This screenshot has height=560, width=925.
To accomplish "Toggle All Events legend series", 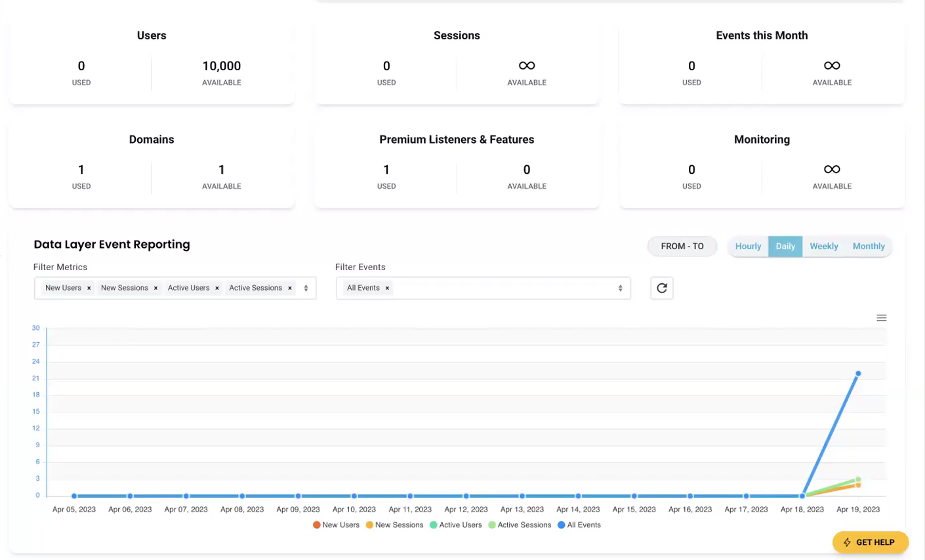I will pyautogui.click(x=579, y=525).
